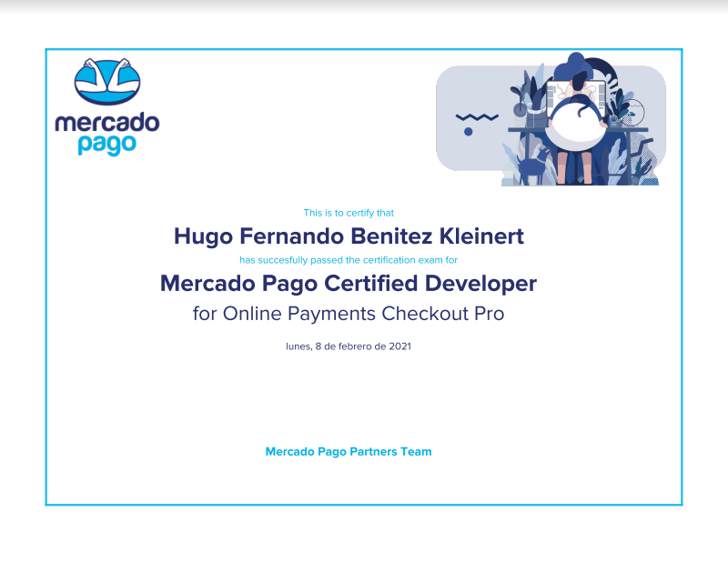This screenshot has height=562, width=728.
Task: Click the white round chair in the illustration
Action: click(575, 125)
